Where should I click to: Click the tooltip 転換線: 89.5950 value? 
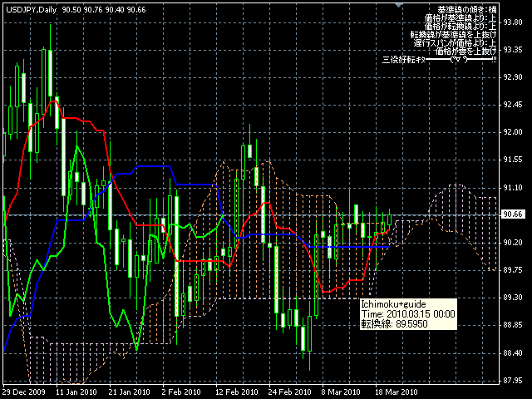coord(394,323)
